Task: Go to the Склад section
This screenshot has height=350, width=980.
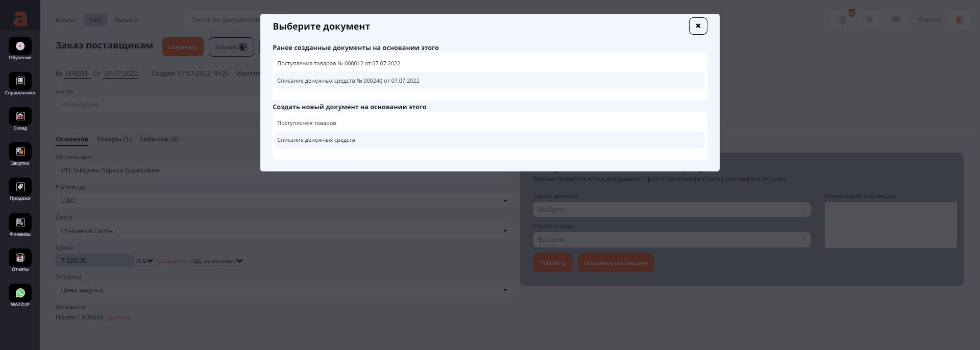Action: [x=20, y=117]
